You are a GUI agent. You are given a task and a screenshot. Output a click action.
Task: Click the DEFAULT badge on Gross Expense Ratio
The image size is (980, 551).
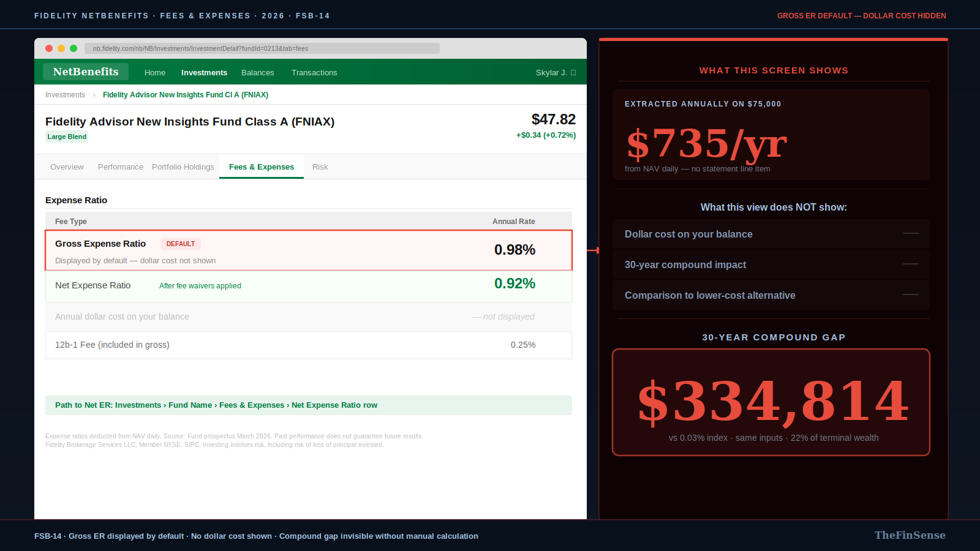pyautogui.click(x=180, y=244)
